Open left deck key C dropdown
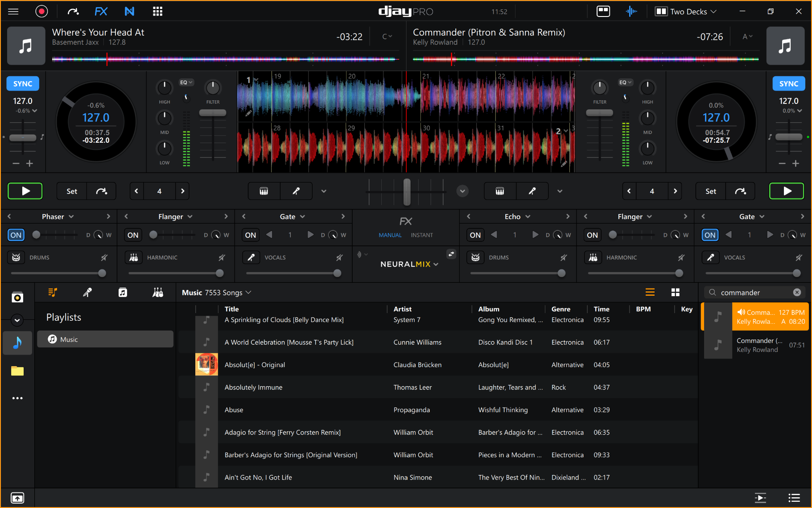Viewport: 812px width, 508px height. 387,37
